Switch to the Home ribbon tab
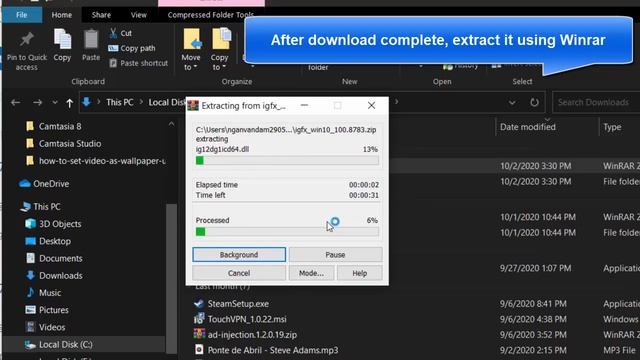640x360 pixels. click(x=62, y=15)
